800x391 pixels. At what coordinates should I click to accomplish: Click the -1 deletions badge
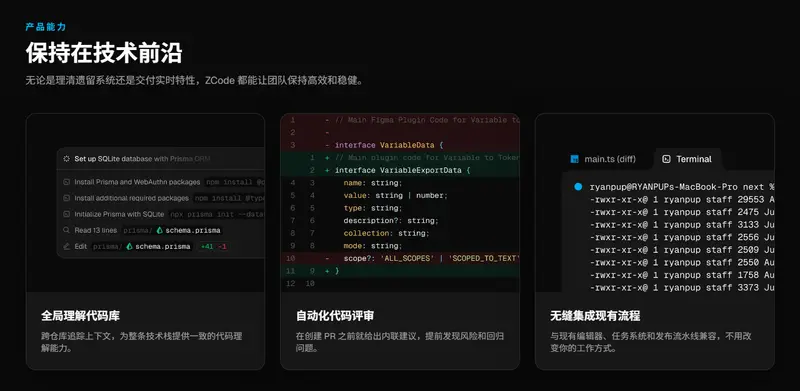pos(222,247)
